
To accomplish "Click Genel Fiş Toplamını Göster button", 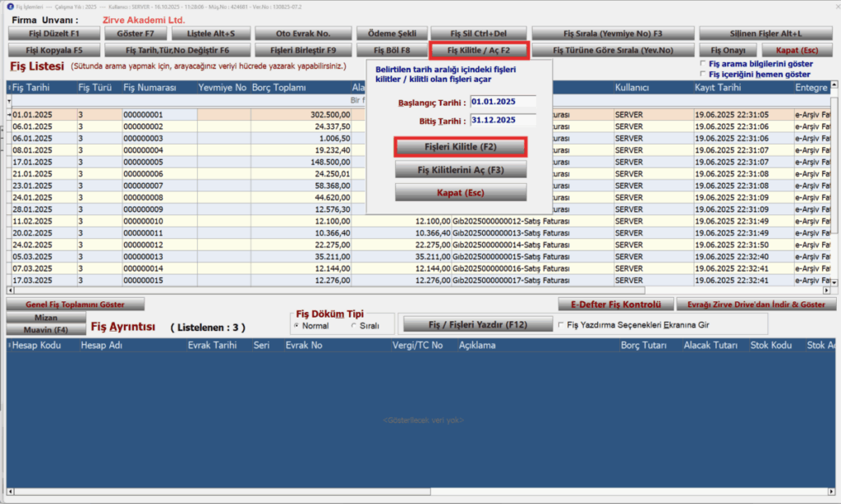I will pos(75,304).
